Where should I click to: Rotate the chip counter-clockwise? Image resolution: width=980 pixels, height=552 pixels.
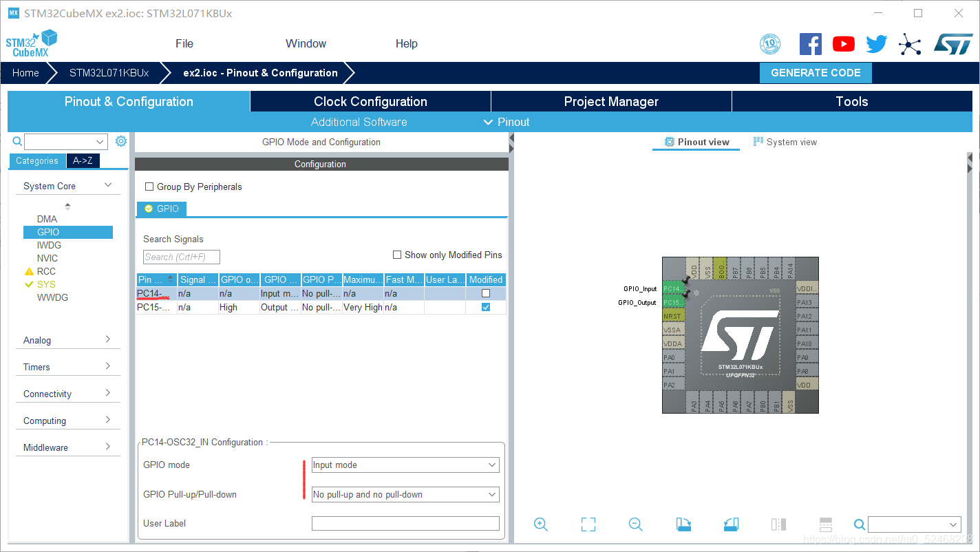(x=731, y=524)
